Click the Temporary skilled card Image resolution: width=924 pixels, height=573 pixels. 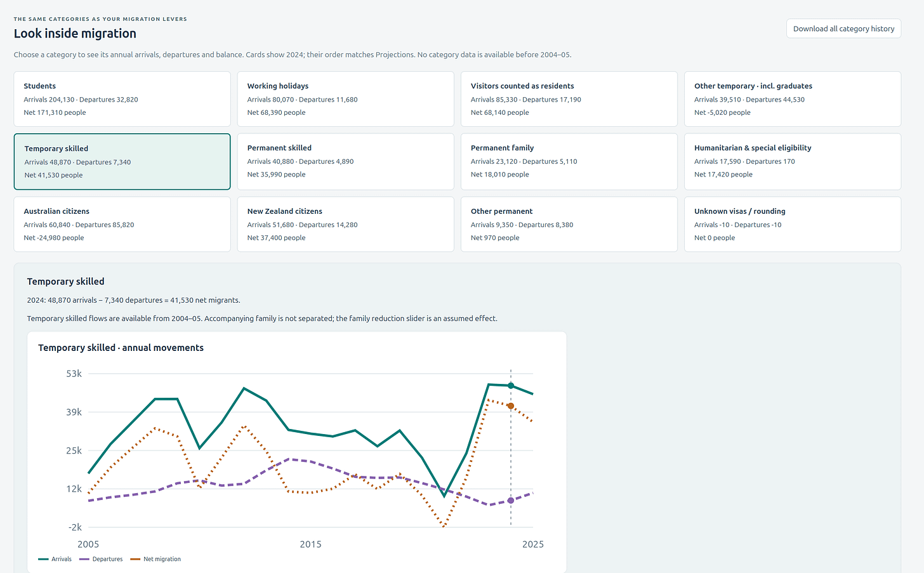(x=122, y=161)
